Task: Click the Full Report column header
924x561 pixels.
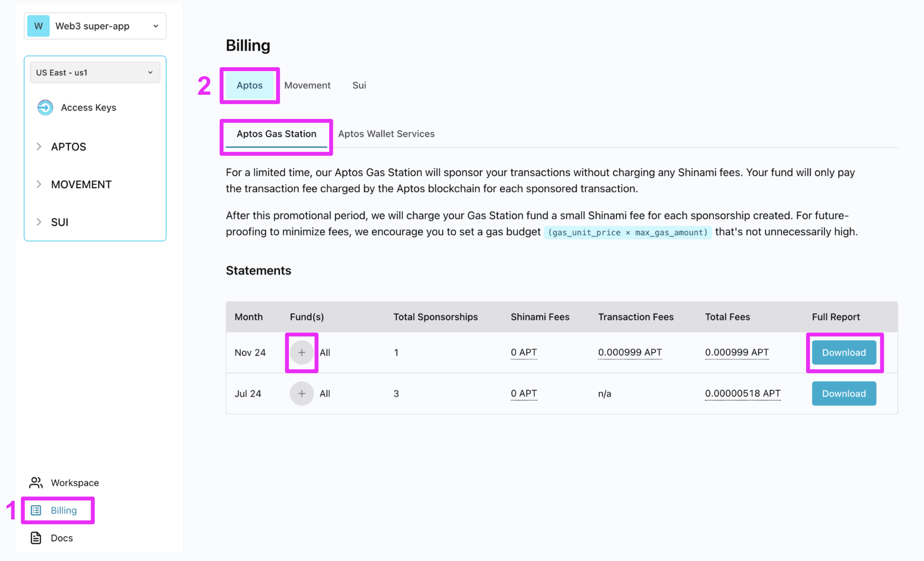Action: pos(836,317)
